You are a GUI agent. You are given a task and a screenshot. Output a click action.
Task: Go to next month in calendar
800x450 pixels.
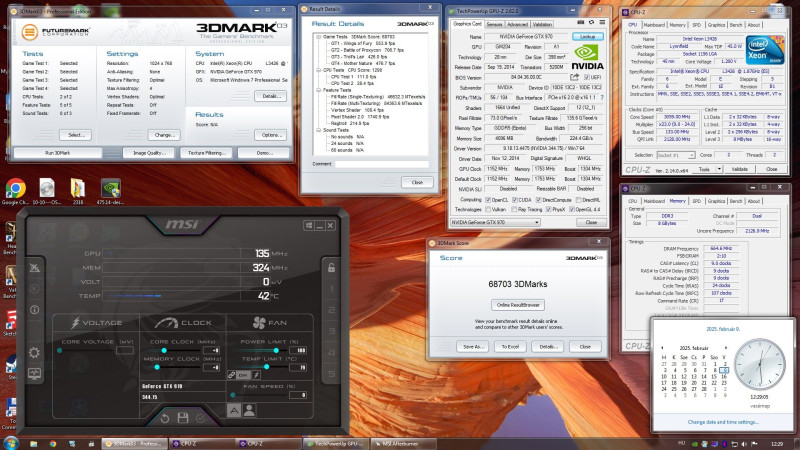point(726,348)
